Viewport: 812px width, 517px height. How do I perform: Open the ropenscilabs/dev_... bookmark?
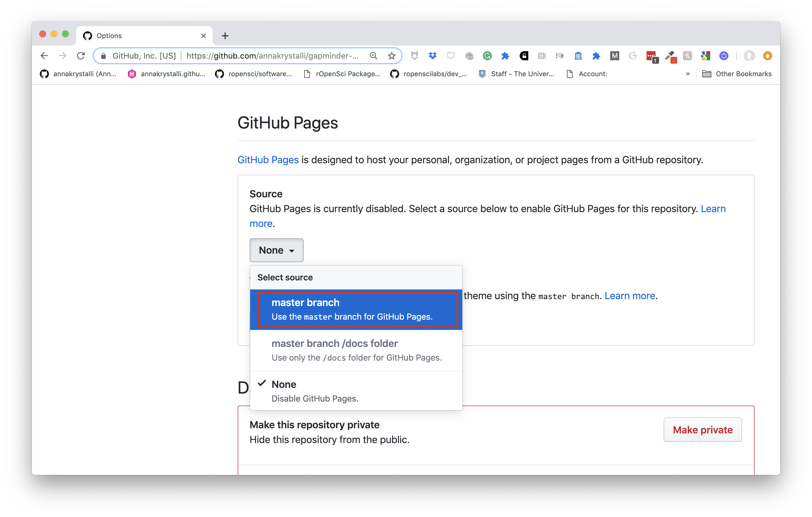click(x=428, y=74)
